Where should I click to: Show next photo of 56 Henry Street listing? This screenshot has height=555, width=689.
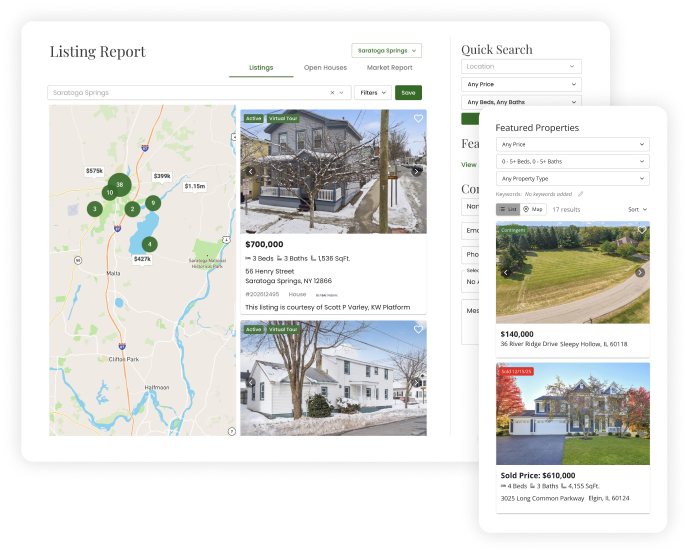point(417,171)
